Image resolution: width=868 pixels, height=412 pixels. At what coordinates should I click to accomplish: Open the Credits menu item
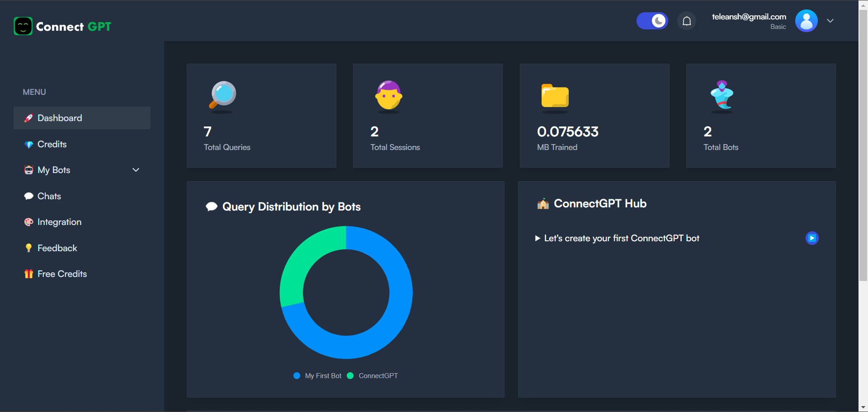point(82,144)
